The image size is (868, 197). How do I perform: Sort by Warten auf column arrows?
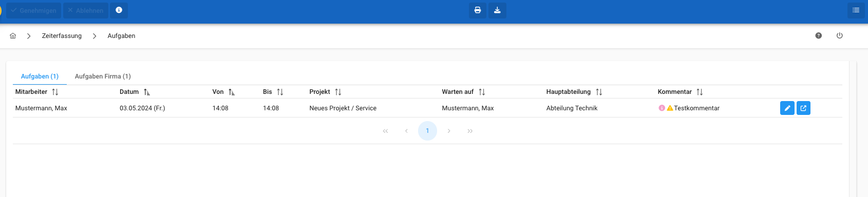(482, 92)
